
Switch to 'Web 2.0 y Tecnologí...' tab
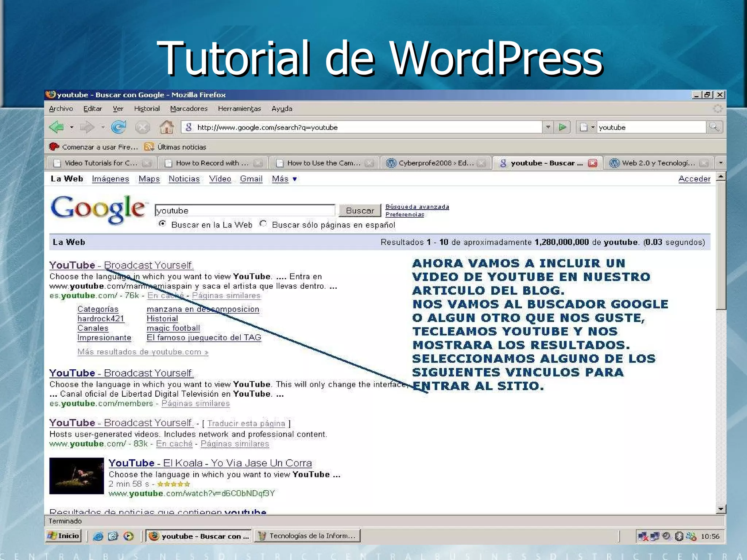[x=658, y=163]
